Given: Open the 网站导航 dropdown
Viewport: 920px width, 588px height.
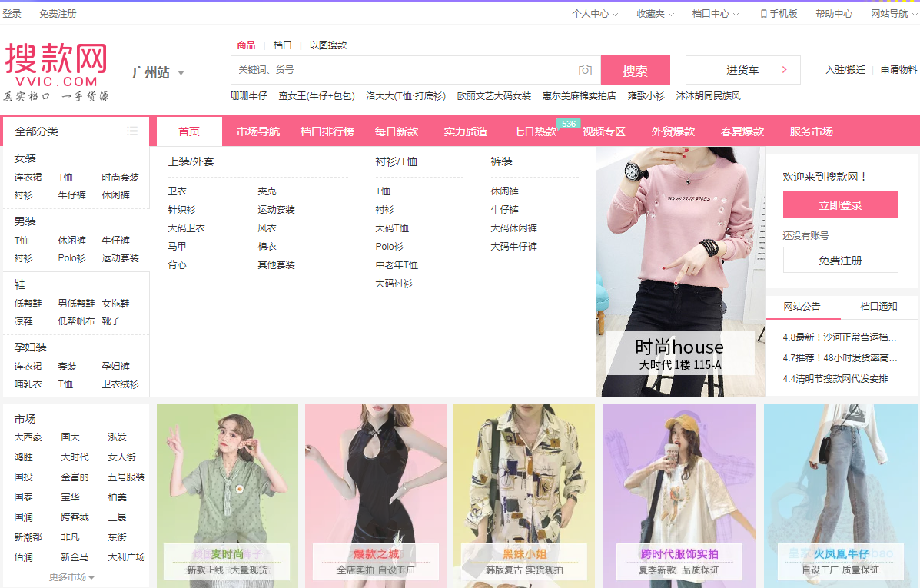Looking at the screenshot, I should tap(894, 14).
